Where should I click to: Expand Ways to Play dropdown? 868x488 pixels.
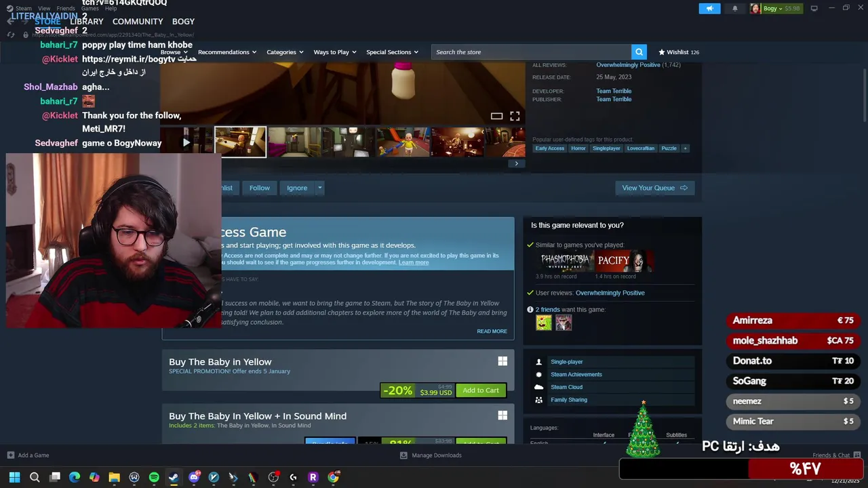click(x=334, y=52)
